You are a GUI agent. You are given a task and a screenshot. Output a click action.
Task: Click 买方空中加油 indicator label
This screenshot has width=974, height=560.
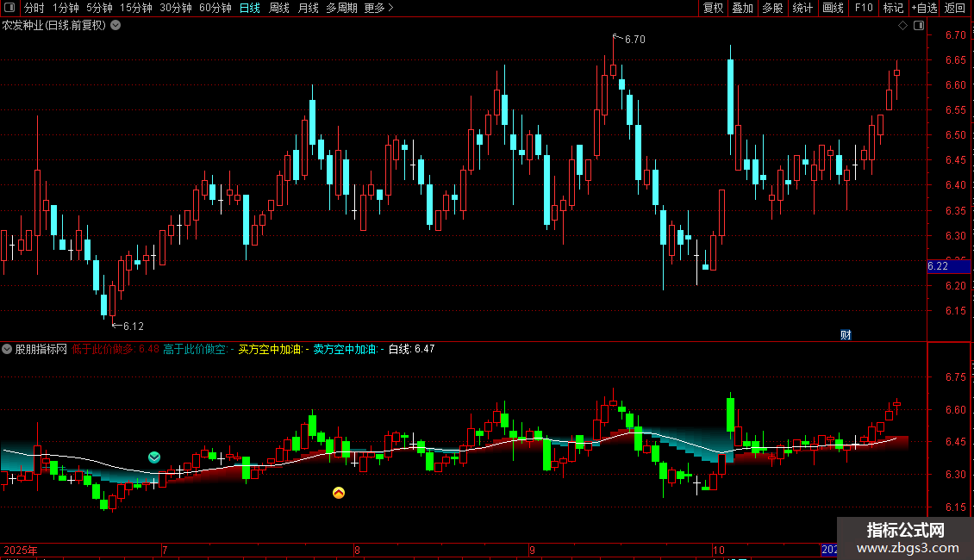270,350
